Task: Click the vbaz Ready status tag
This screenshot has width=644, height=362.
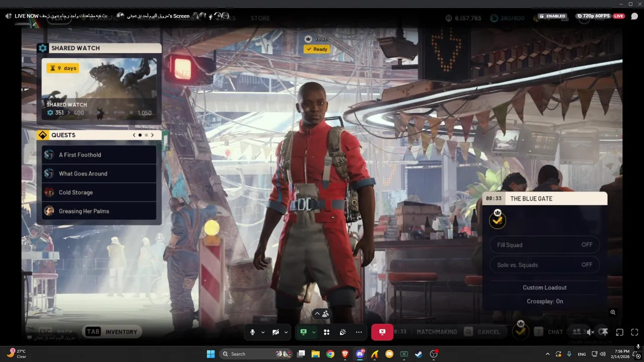Action: pyautogui.click(x=316, y=49)
